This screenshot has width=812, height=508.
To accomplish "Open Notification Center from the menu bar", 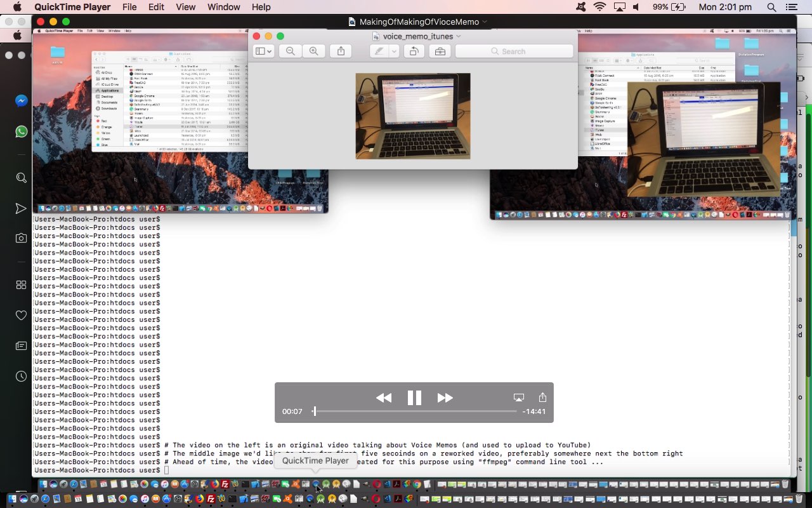I will [791, 7].
